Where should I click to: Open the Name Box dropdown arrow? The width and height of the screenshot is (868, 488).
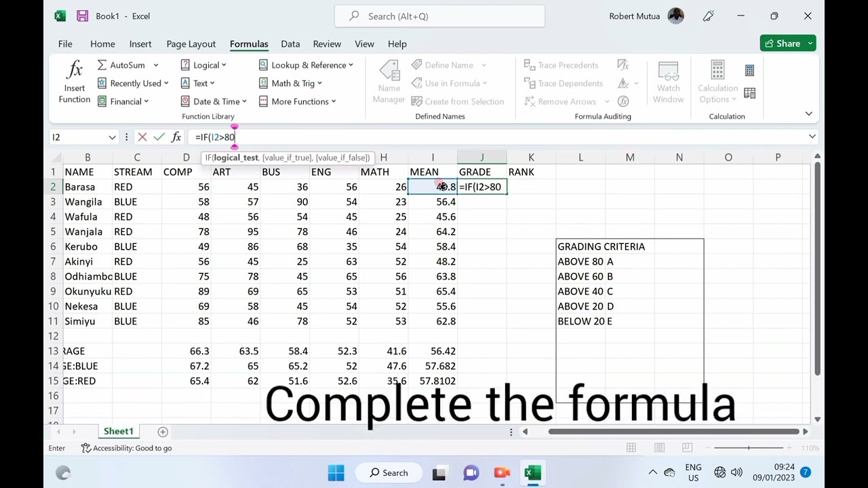tap(112, 137)
